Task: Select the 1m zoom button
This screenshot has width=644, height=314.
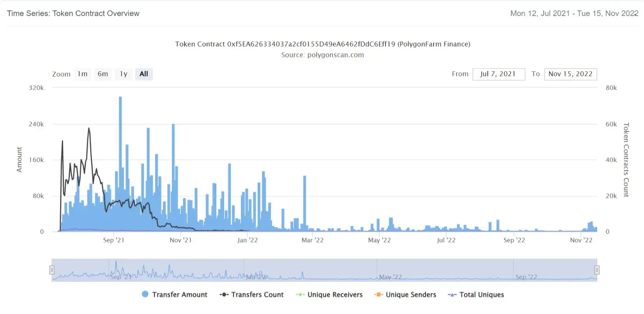Action: pos(82,74)
